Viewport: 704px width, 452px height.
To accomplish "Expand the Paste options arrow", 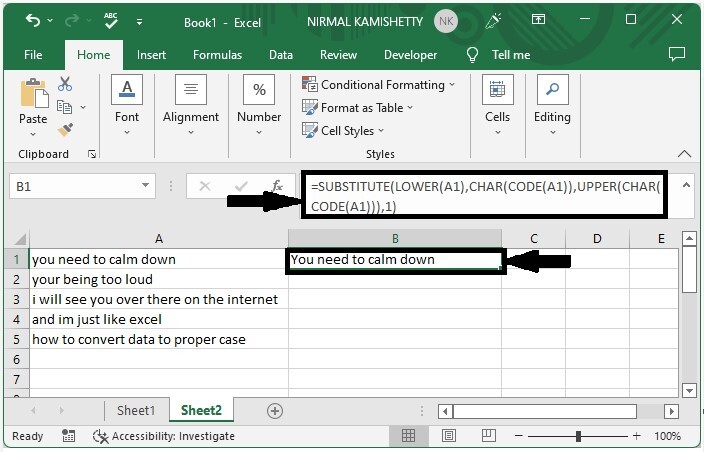I will pyautogui.click(x=33, y=134).
